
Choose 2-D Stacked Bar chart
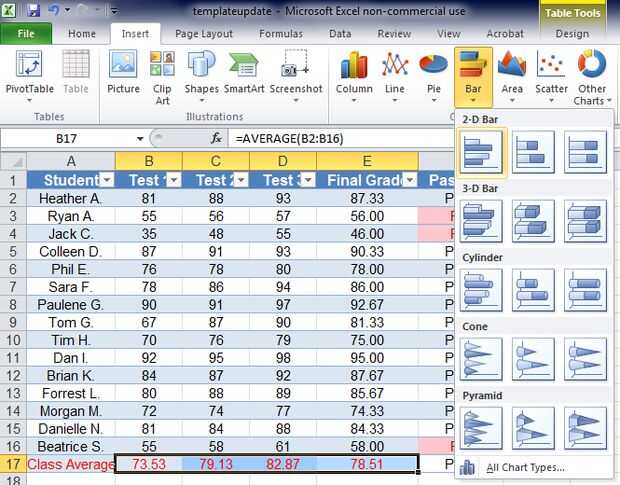coord(533,152)
